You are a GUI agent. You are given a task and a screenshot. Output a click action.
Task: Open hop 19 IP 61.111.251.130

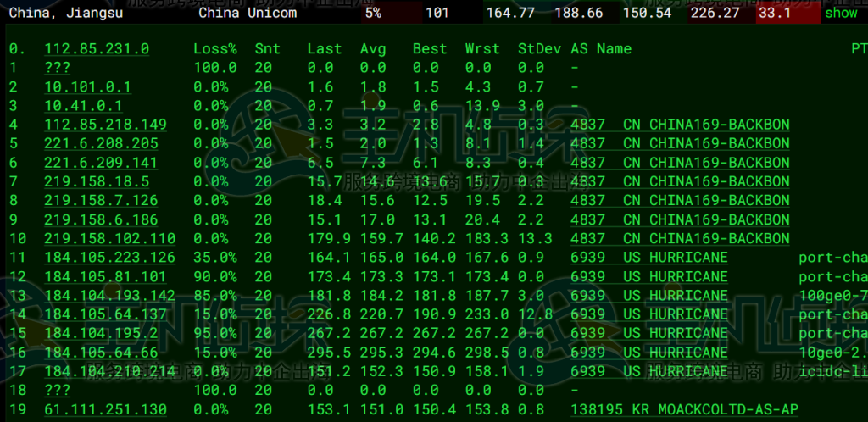point(106,410)
